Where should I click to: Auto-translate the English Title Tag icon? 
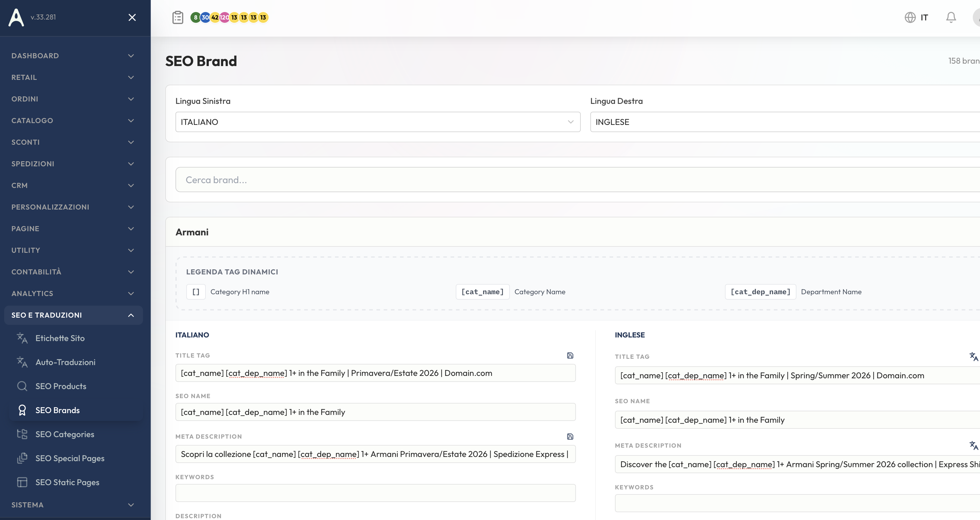pos(973,357)
